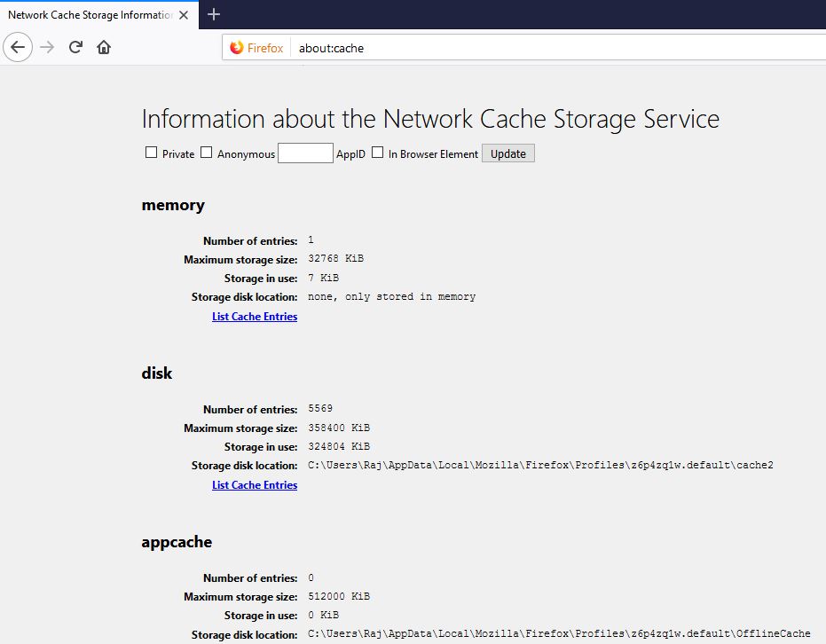This screenshot has width=826, height=644.
Task: Click the AppID text field
Action: click(x=305, y=153)
